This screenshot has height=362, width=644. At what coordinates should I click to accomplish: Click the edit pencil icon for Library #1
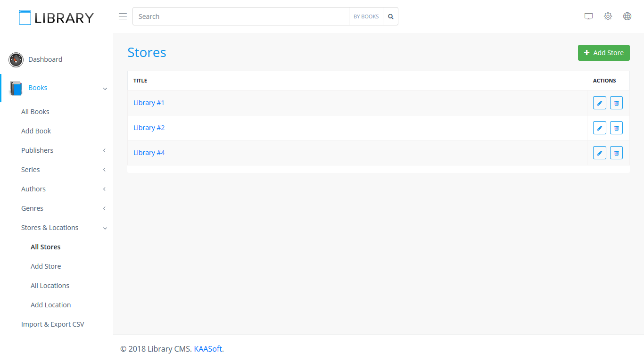[x=599, y=103]
